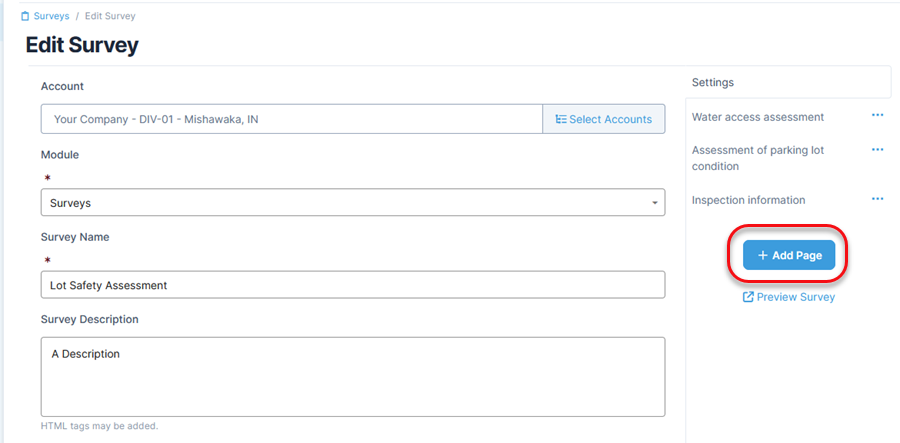Open the Surveys module combo box

point(353,203)
